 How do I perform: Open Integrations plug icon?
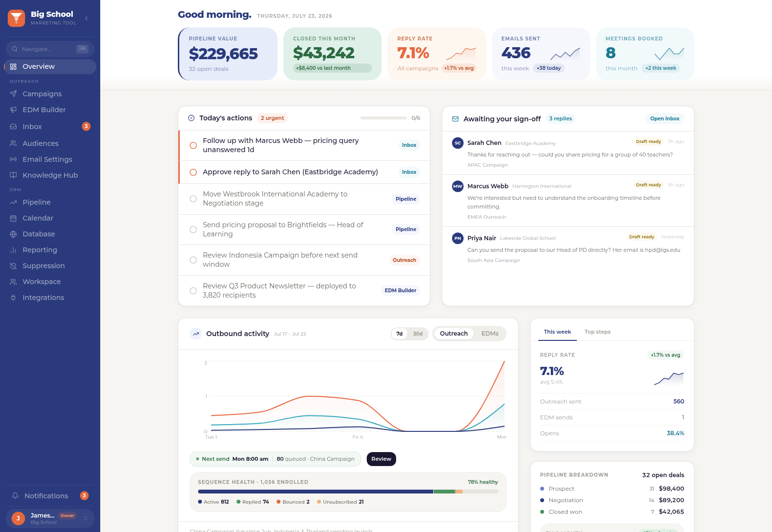click(13, 298)
